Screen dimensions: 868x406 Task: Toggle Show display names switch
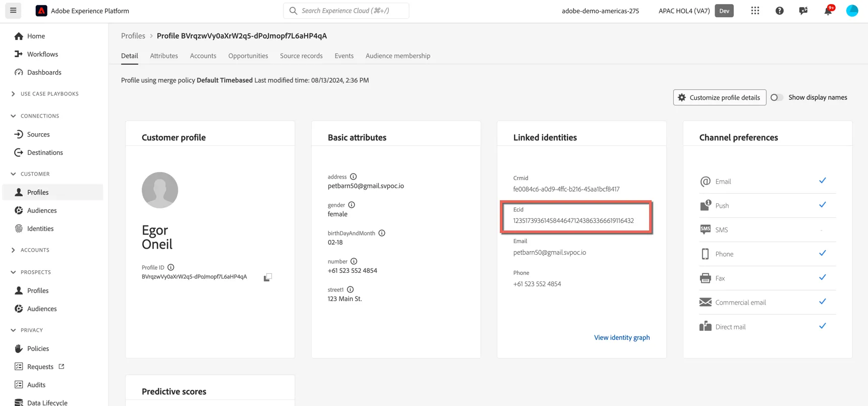(x=777, y=97)
